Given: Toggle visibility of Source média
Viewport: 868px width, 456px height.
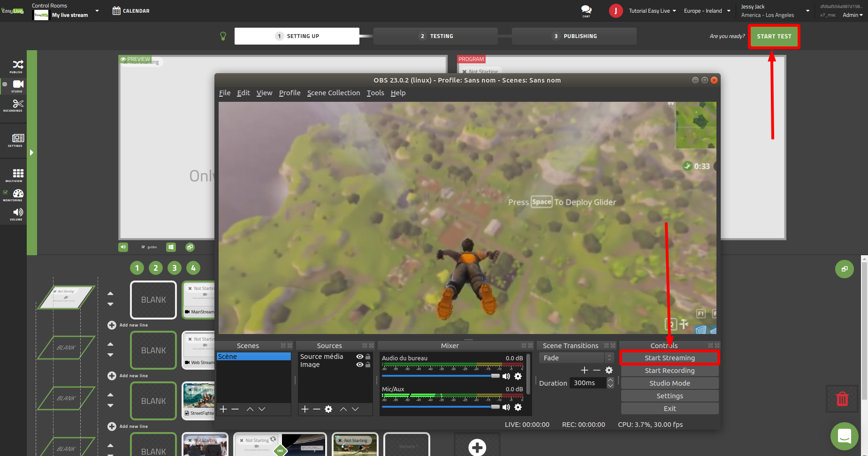Looking at the screenshot, I should (359, 357).
